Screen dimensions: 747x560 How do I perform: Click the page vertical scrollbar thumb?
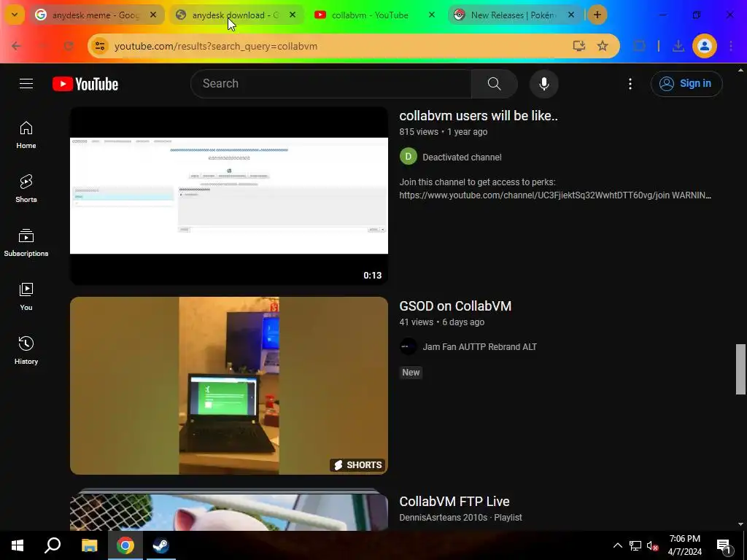point(740,370)
